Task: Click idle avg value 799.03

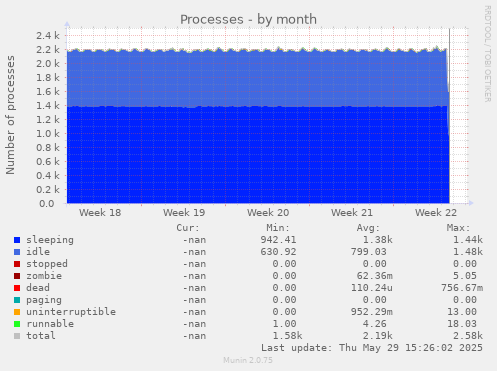Action: pyautogui.click(x=369, y=252)
